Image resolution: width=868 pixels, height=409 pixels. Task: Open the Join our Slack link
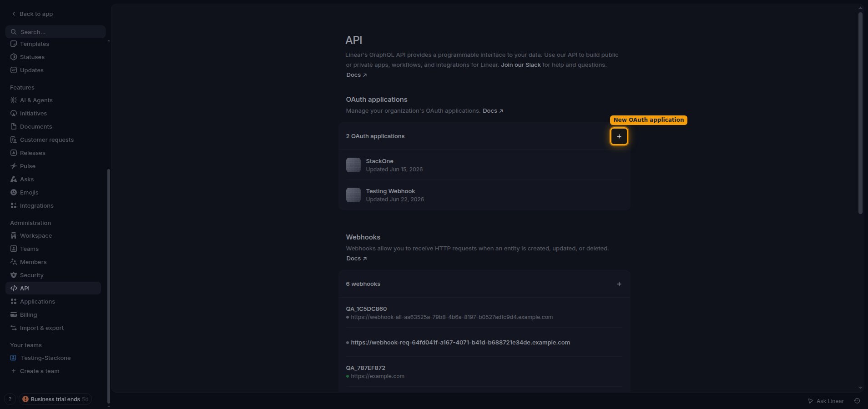(521, 65)
